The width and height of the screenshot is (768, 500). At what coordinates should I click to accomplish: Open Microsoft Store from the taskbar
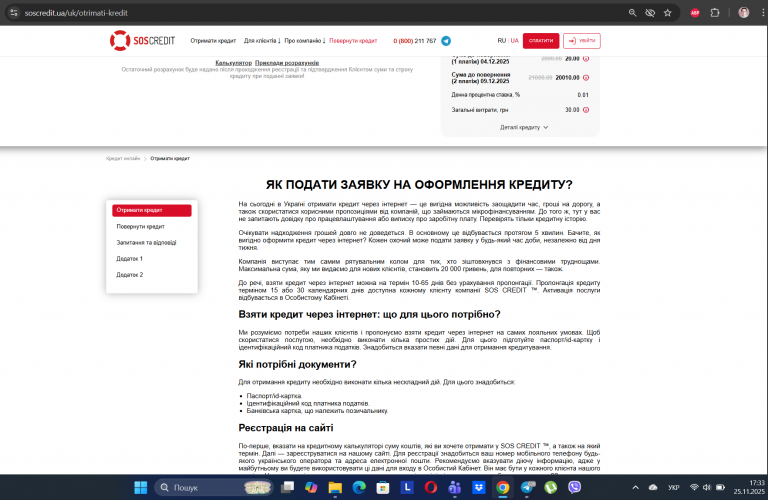[x=383, y=487]
